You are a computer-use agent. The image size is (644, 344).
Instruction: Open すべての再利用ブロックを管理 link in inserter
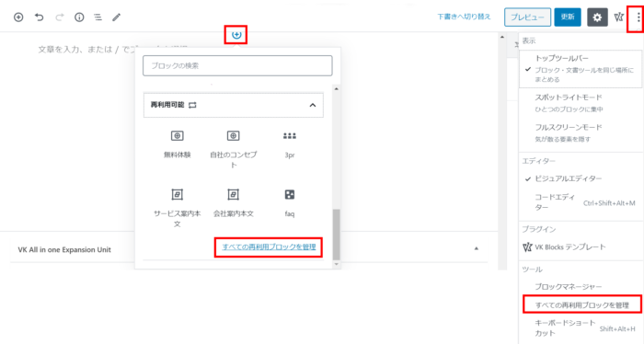(x=269, y=247)
